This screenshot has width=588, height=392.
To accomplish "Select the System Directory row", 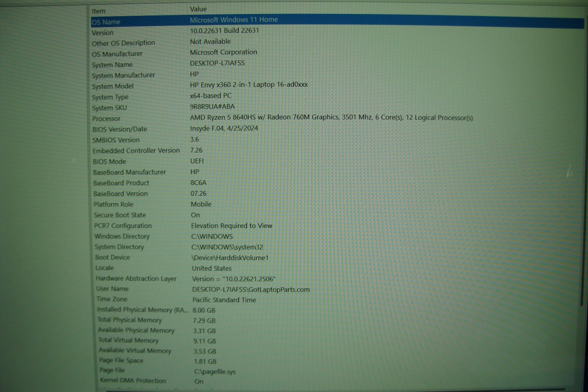I will pos(337,247).
